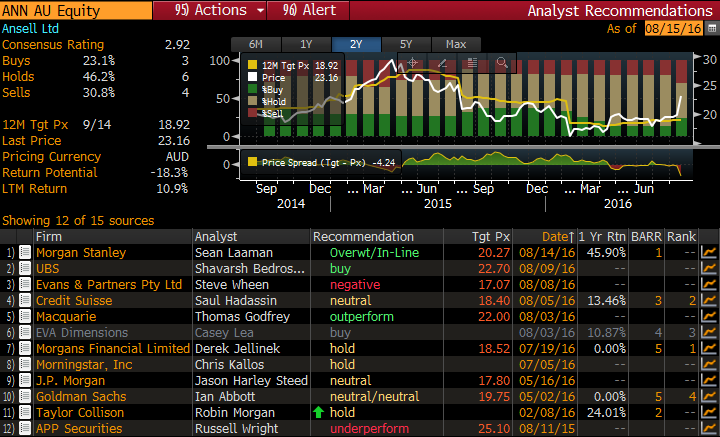
Task: Sort by the Date column header
Action: coord(545,237)
